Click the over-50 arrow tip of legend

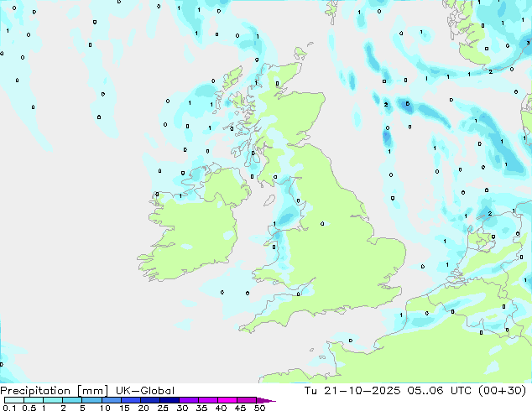tap(266, 400)
